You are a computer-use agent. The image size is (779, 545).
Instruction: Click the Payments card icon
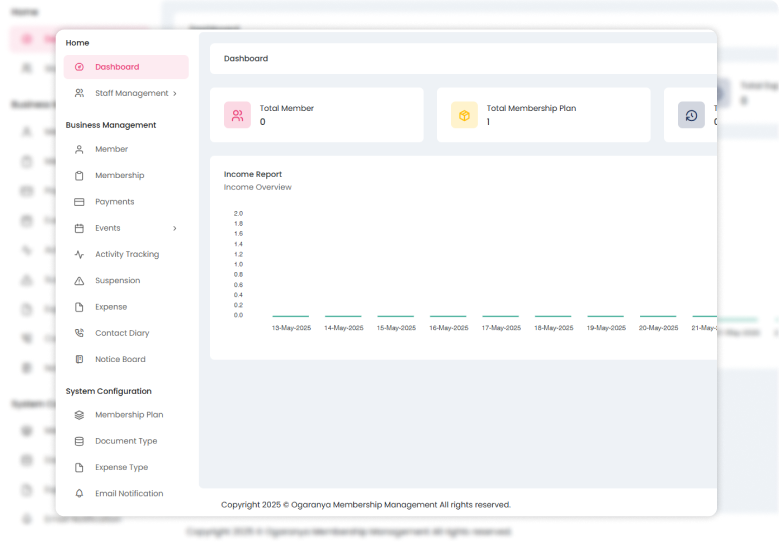click(x=80, y=202)
